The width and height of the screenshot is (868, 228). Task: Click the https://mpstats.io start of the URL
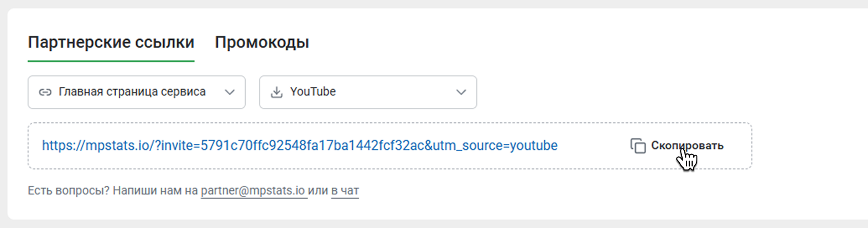tap(96, 145)
